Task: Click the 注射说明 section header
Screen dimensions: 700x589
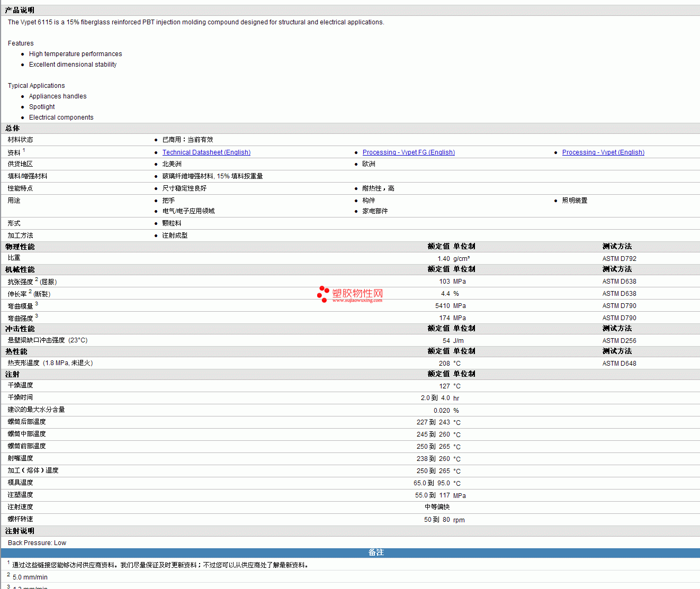Action: [x=20, y=531]
